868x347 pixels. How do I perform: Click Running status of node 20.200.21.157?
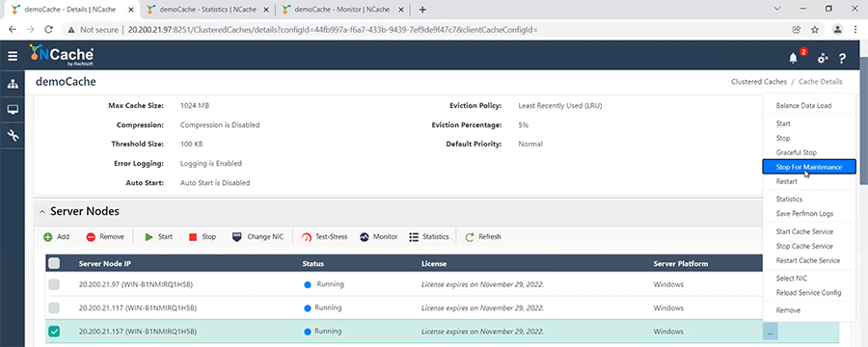323,332
